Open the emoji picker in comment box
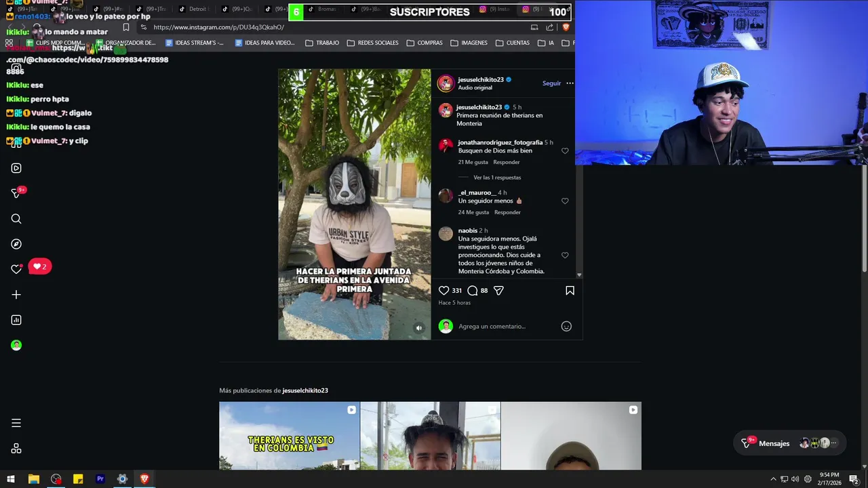The height and width of the screenshot is (488, 868). tap(566, 326)
